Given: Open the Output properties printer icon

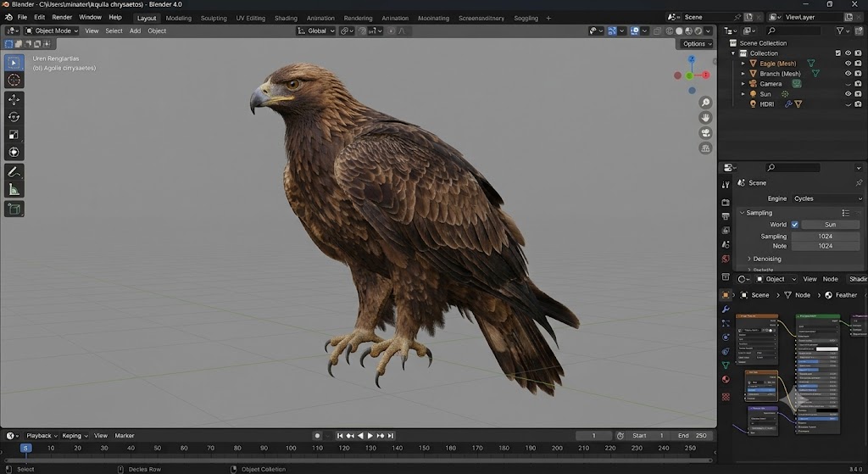Looking at the screenshot, I should pyautogui.click(x=726, y=216).
